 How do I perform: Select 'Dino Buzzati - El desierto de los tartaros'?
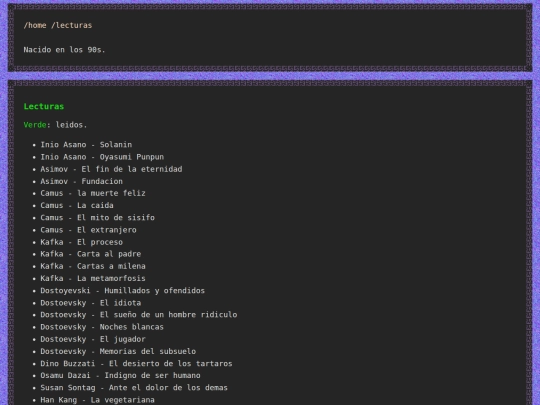(x=136, y=364)
